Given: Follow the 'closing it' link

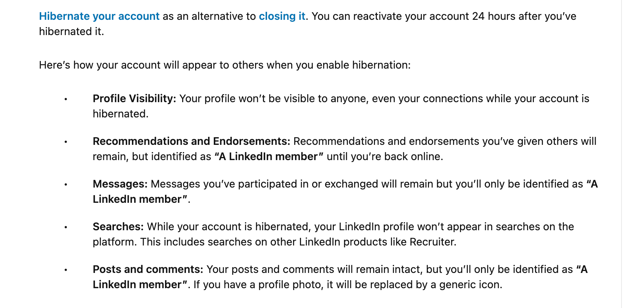Looking at the screenshot, I should pos(282,16).
